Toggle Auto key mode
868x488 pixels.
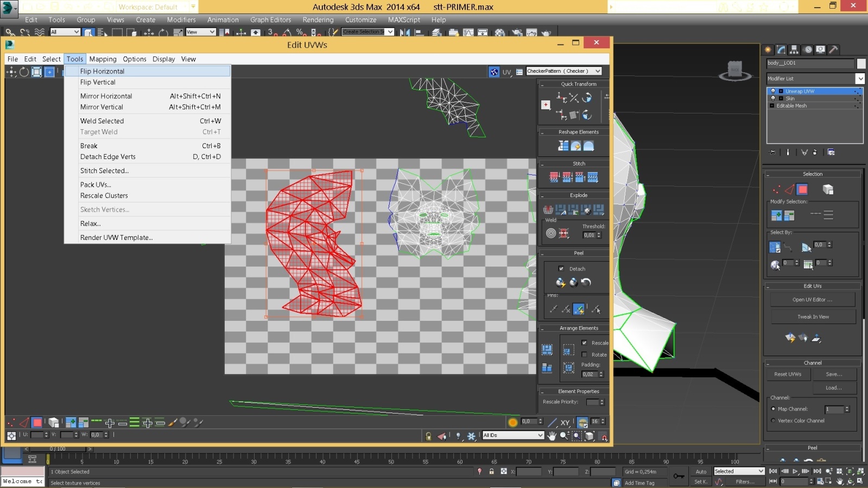[701, 472]
